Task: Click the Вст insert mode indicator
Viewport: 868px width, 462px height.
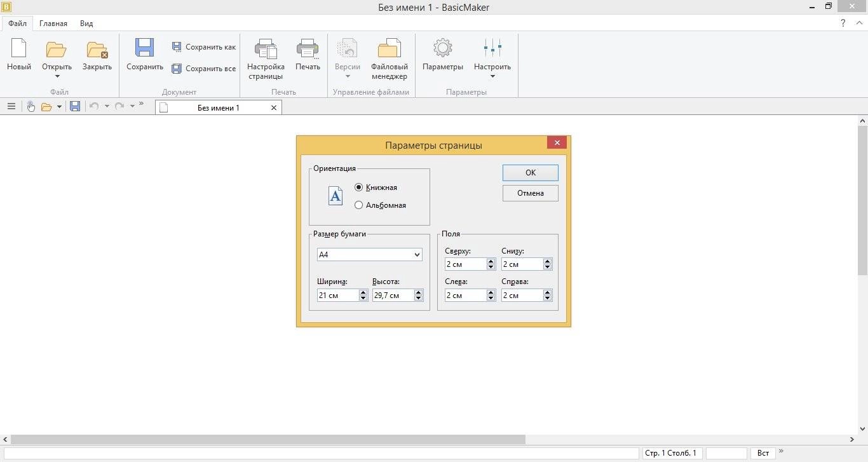Action: point(763,453)
